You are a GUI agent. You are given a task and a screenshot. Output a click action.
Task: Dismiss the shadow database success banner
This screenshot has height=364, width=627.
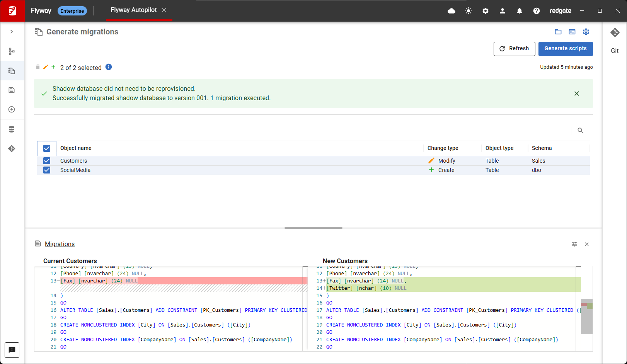click(x=577, y=94)
